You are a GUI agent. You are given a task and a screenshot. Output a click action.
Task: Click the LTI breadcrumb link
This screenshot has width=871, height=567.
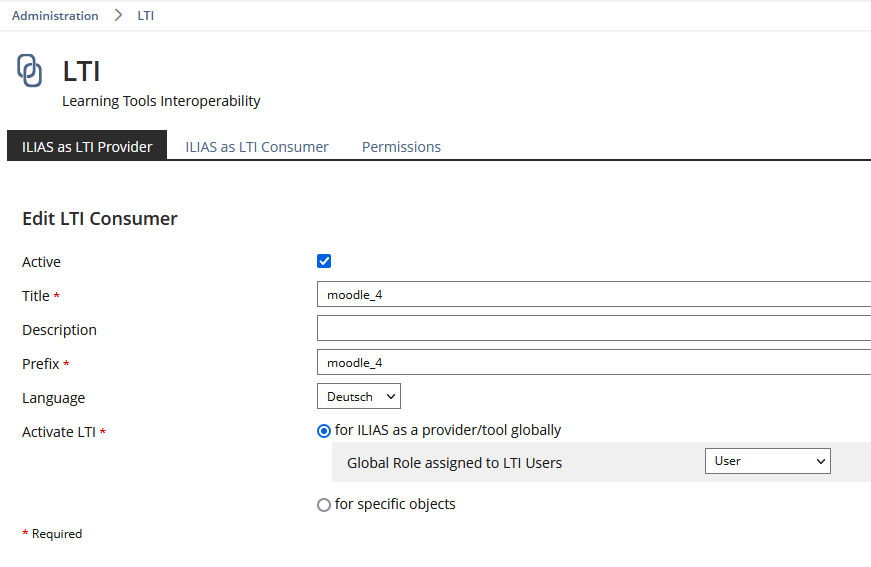coord(146,16)
